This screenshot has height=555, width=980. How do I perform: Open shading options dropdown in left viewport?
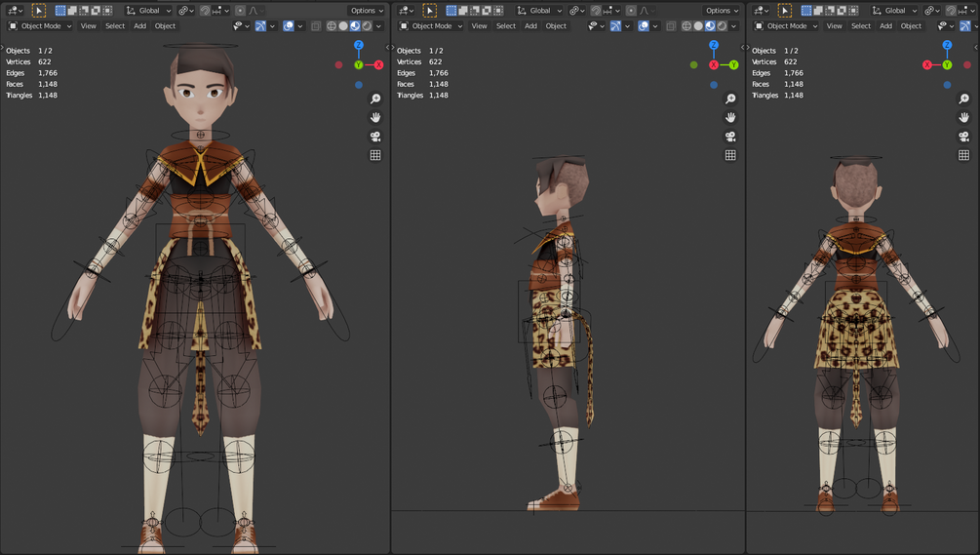[x=378, y=26]
